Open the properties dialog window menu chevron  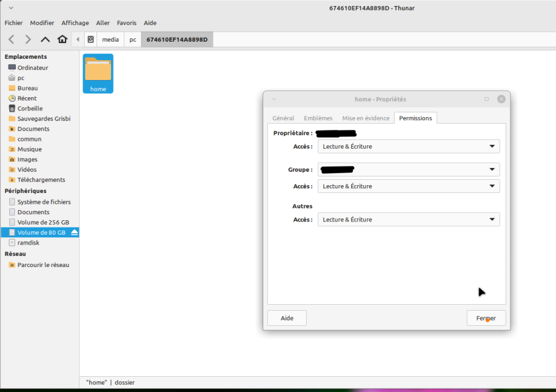click(x=274, y=99)
